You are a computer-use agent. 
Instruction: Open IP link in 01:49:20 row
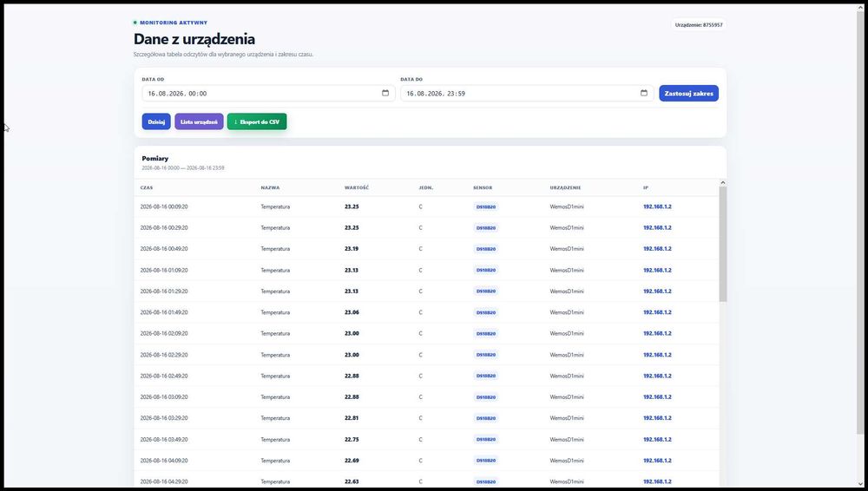(x=657, y=312)
